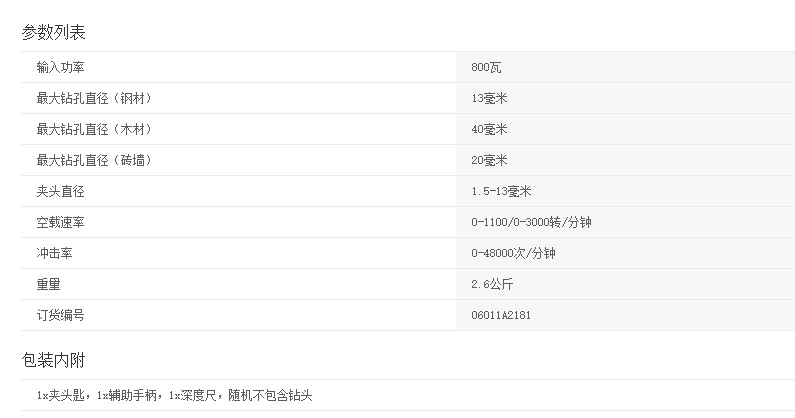Click the 包装内附 section heading
The image size is (795, 418).
[54, 360]
